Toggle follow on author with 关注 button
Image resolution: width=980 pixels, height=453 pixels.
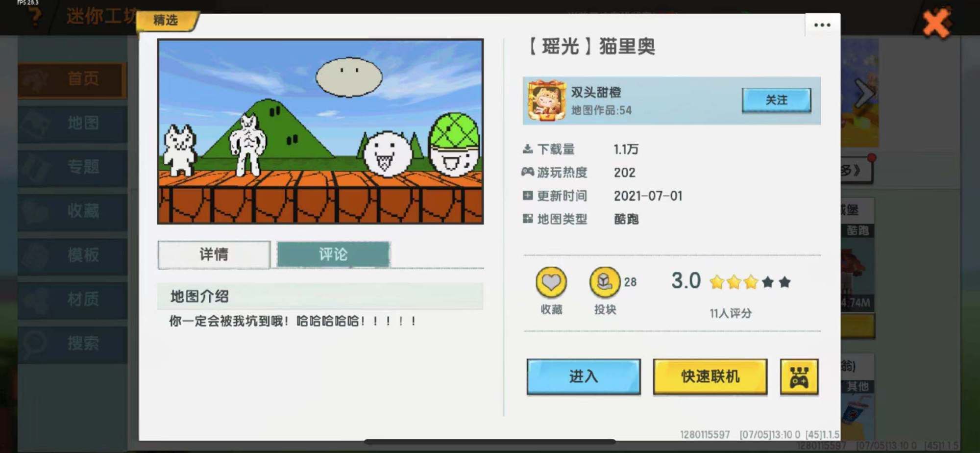point(777,100)
